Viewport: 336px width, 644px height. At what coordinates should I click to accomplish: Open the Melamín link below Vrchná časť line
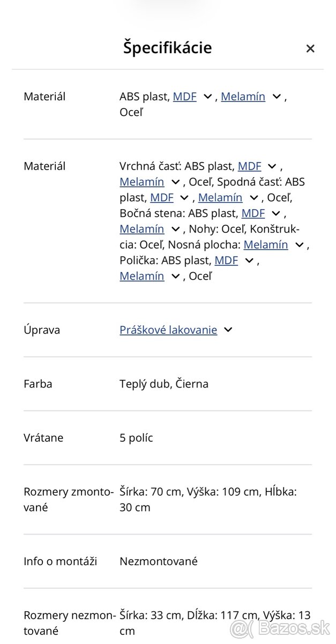coord(141,182)
